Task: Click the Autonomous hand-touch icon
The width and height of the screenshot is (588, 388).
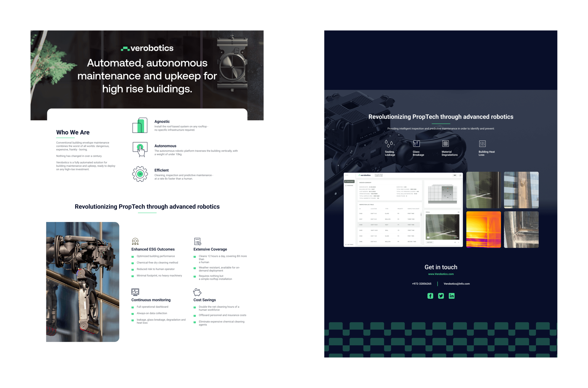Action: click(140, 149)
